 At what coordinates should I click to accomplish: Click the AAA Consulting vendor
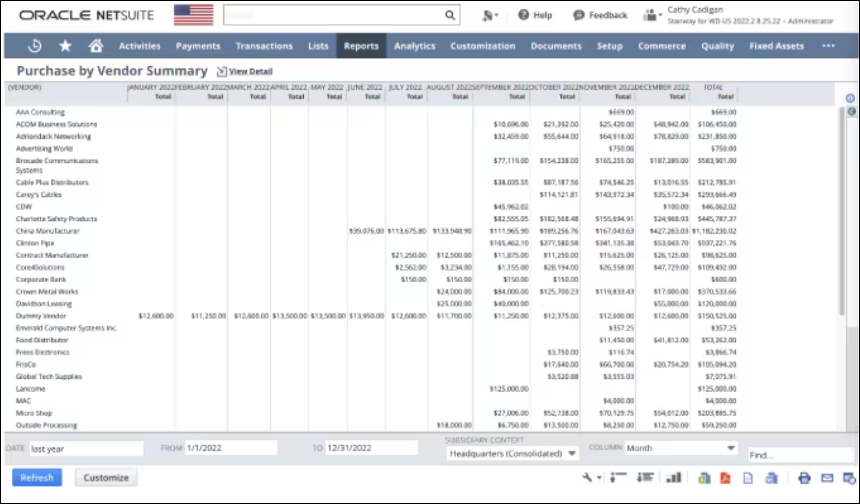(40, 112)
